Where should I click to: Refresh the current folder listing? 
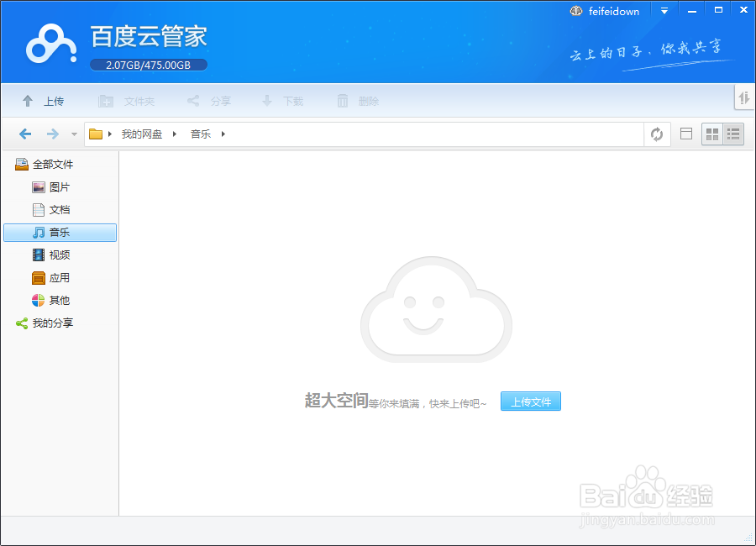[657, 134]
